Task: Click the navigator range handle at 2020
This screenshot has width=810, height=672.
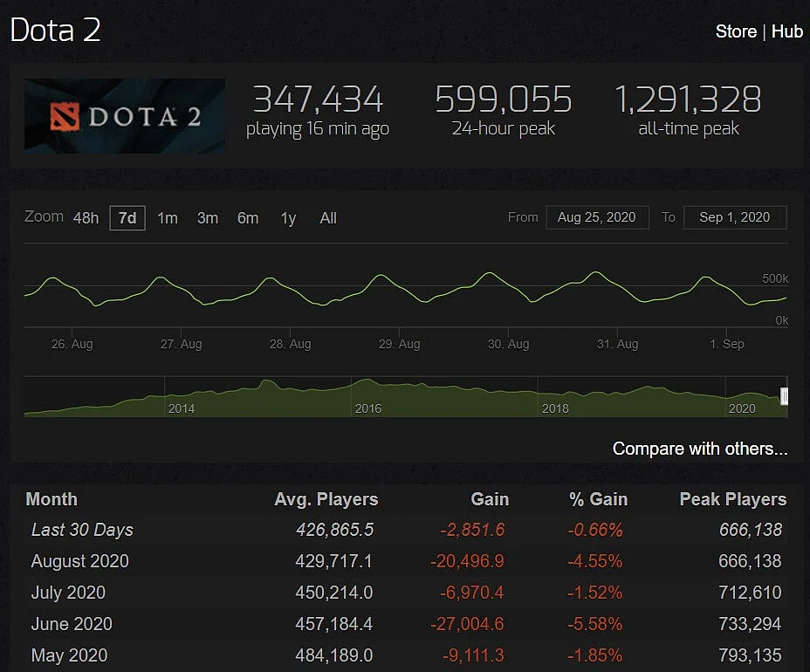Action: click(784, 397)
